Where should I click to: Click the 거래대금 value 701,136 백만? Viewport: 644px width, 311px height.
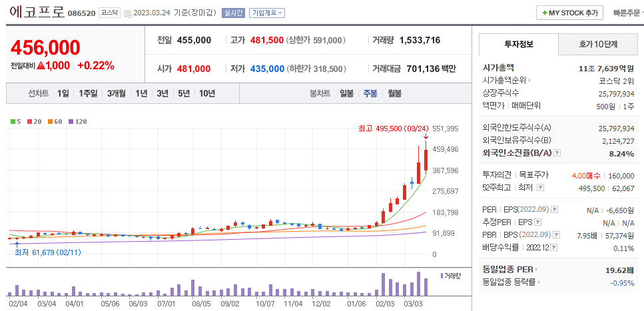tap(431, 69)
